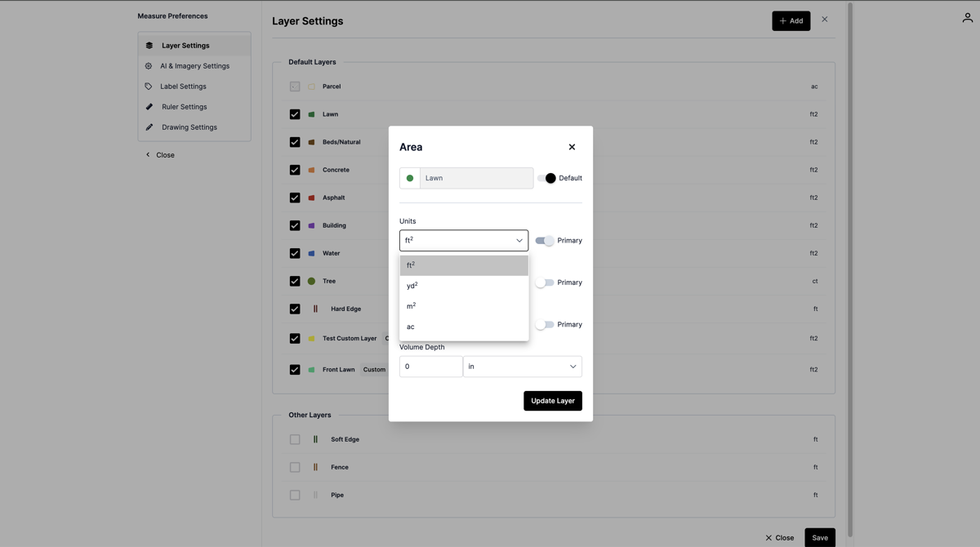Click the Drawing Settings pencil icon
980x547 pixels.
pos(149,127)
